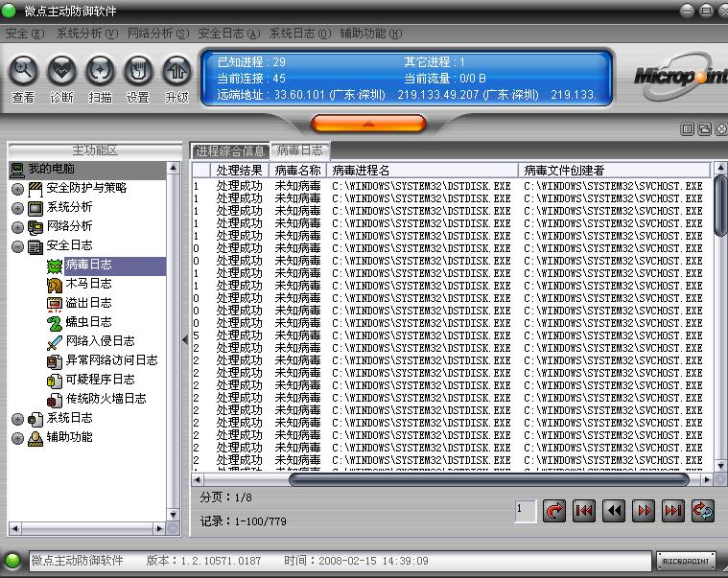Click the 我的电脑 computer icon
728x578 pixels.
point(17,171)
